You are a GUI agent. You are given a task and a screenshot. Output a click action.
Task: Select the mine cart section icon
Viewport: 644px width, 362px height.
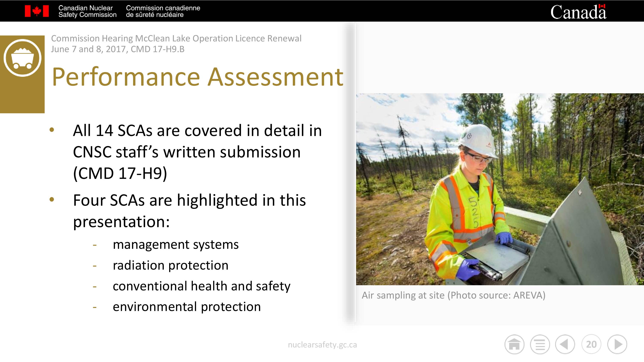click(x=23, y=58)
